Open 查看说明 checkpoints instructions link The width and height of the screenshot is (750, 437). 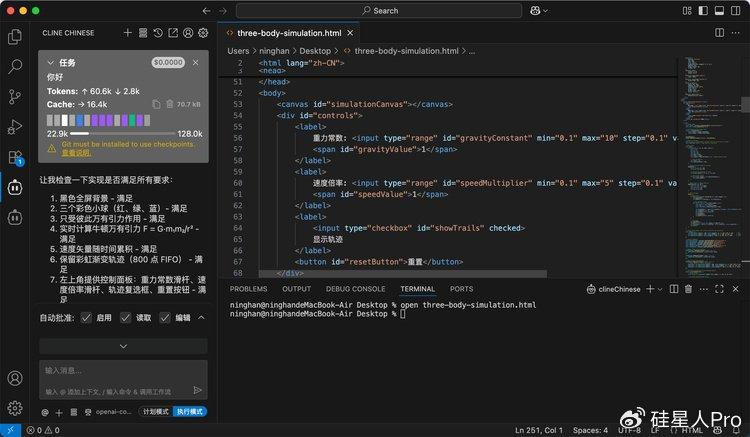tap(76, 153)
